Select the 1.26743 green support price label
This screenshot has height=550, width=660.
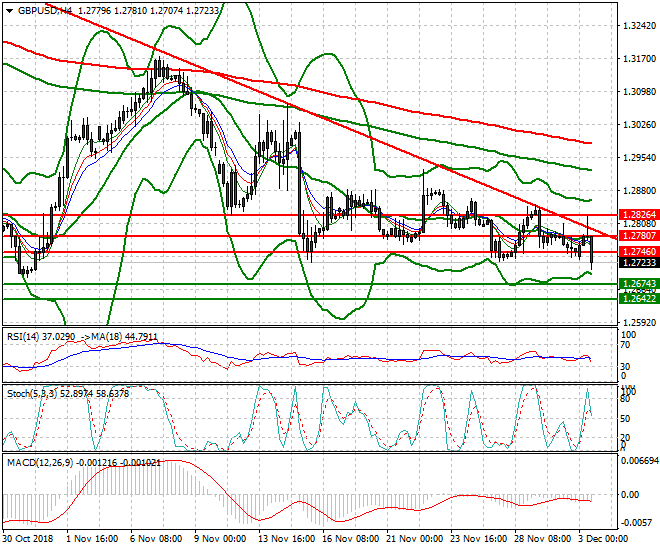(x=639, y=284)
